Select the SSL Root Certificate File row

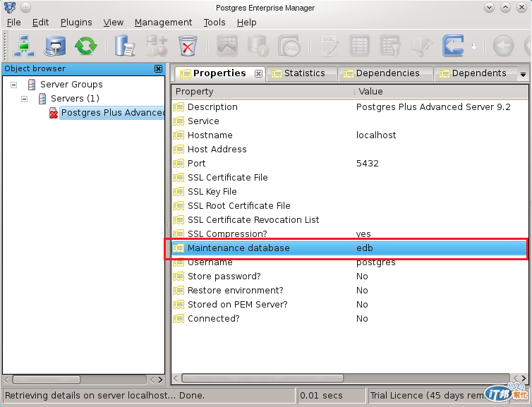coord(349,206)
